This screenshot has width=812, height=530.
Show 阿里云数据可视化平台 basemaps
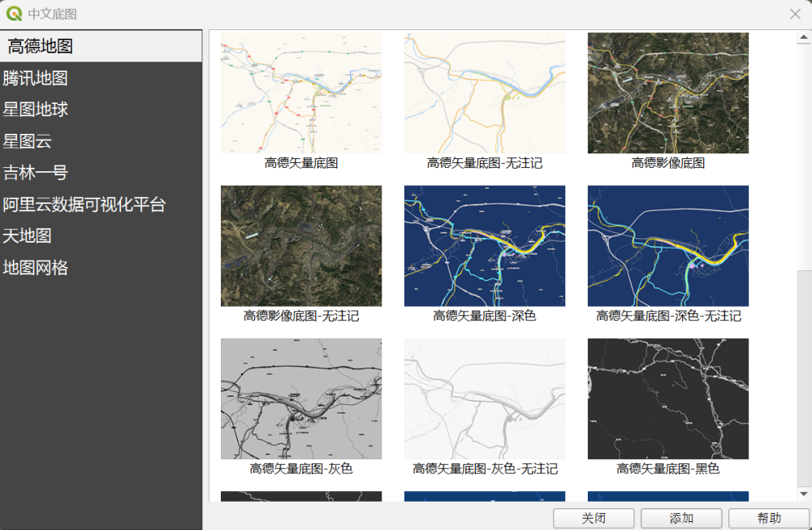click(84, 205)
